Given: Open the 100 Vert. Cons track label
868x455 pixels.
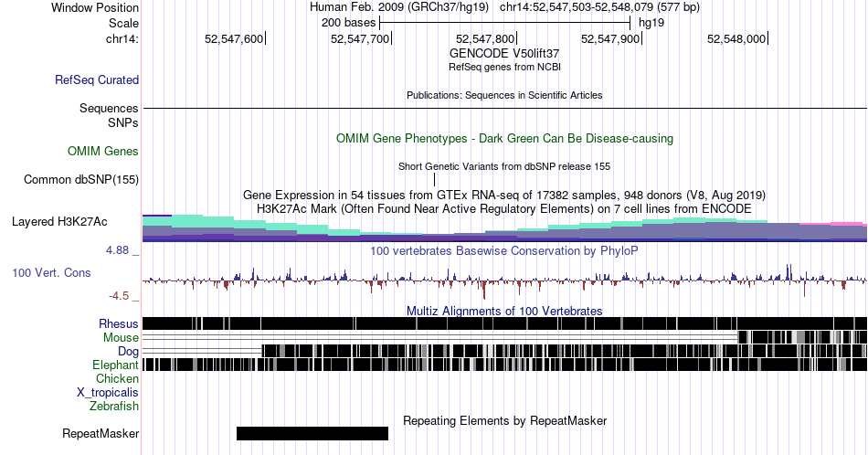Looking at the screenshot, I should (51, 272).
